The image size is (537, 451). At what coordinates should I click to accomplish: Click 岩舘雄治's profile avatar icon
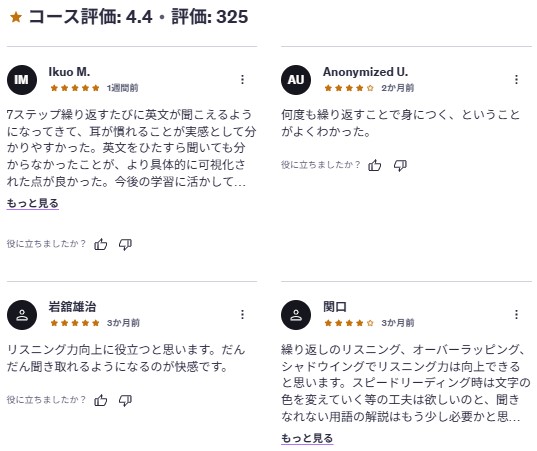tap(22, 315)
